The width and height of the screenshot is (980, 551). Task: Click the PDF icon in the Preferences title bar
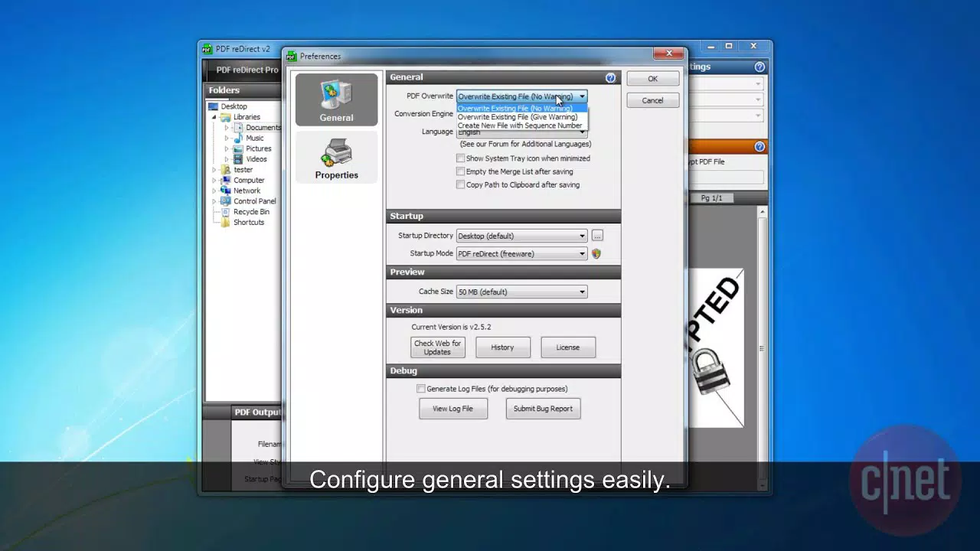[x=291, y=56]
